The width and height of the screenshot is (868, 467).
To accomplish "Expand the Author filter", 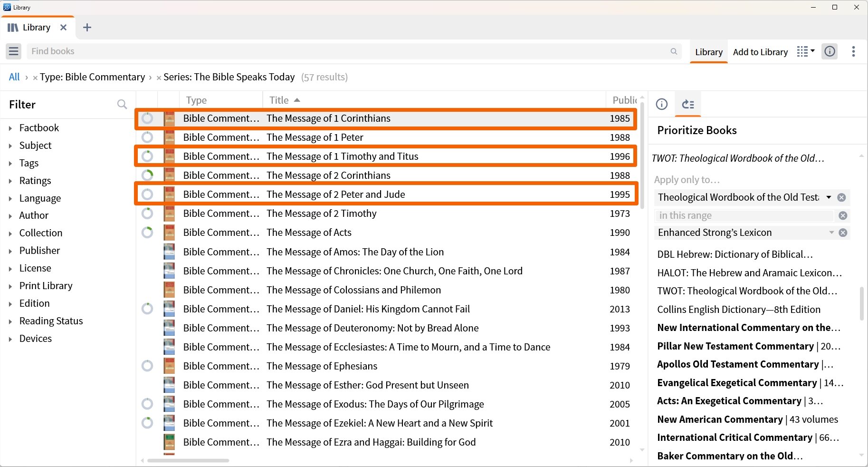I will (10, 215).
